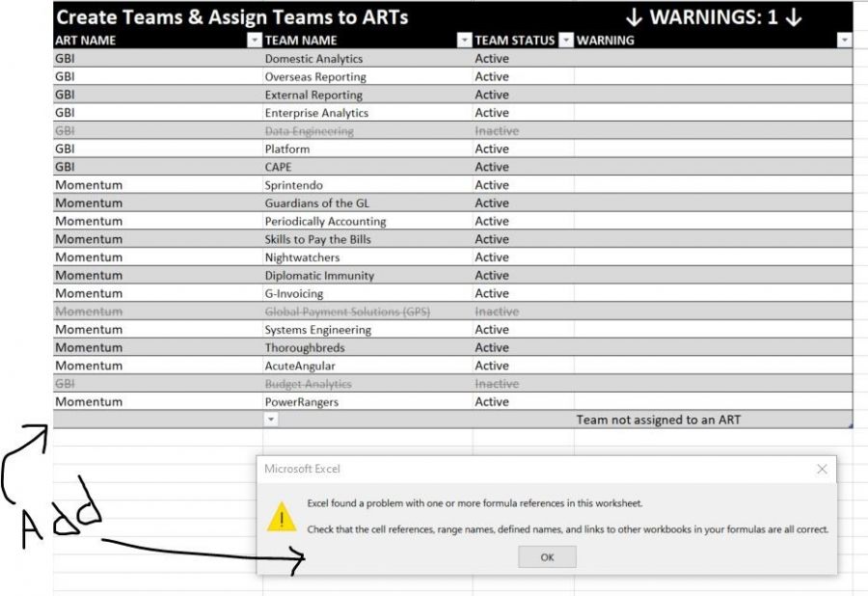Click the yellow warning icon in dialog

(x=282, y=517)
